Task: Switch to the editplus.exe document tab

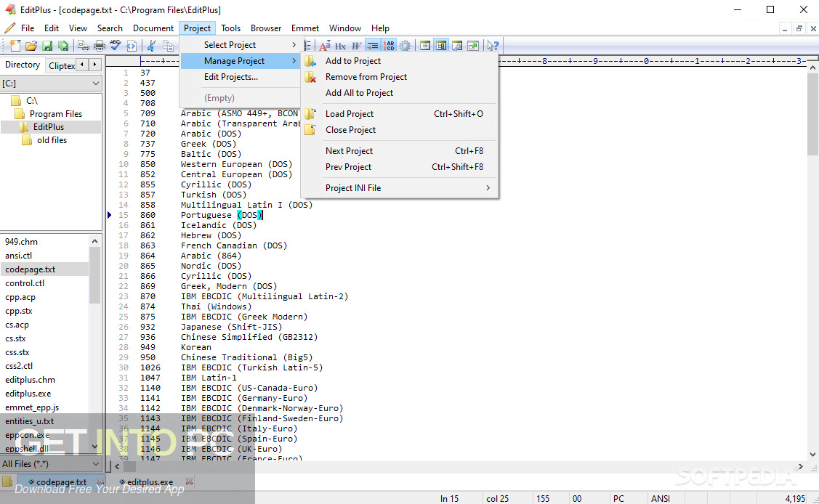Action: [x=150, y=481]
